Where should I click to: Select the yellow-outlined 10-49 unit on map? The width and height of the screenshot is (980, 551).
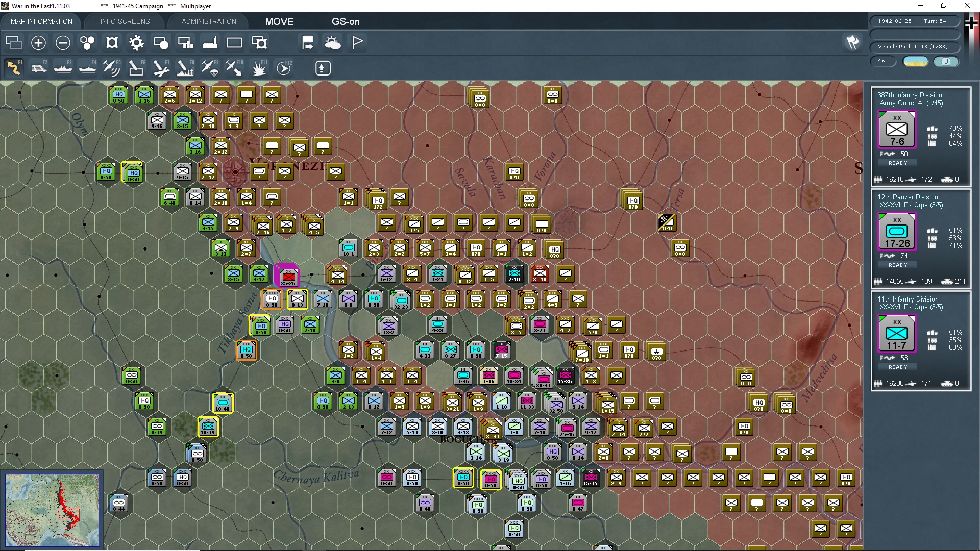point(208,427)
